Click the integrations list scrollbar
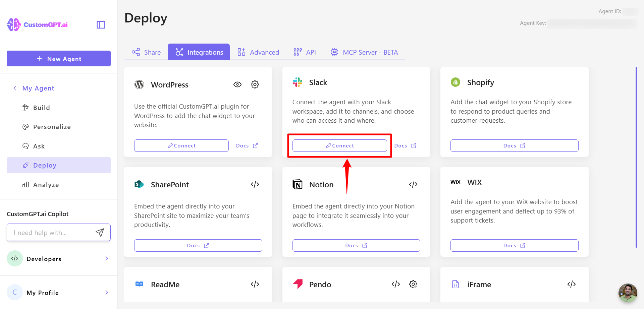The image size is (644, 309). pyautogui.click(x=636, y=158)
